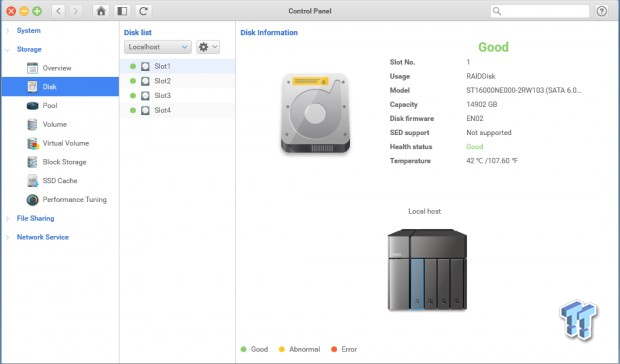Click the green Good health status value
The image size is (620, 364).
(x=474, y=147)
